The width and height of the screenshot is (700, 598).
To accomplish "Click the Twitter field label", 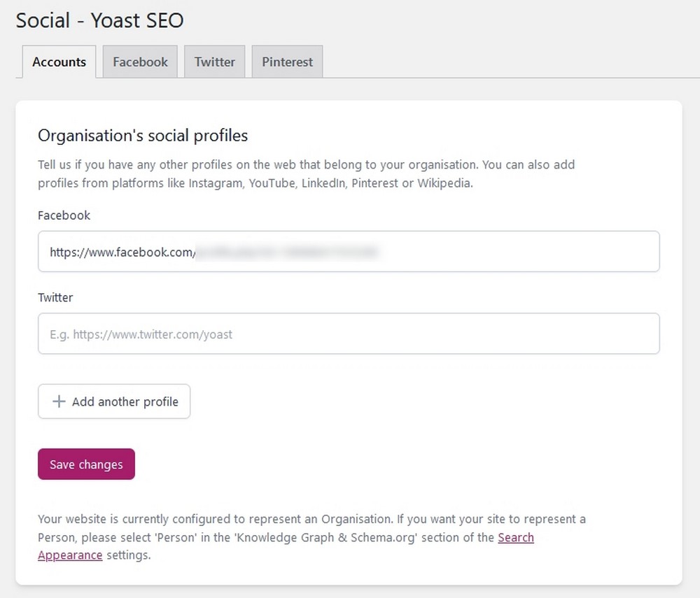I will click(x=55, y=297).
